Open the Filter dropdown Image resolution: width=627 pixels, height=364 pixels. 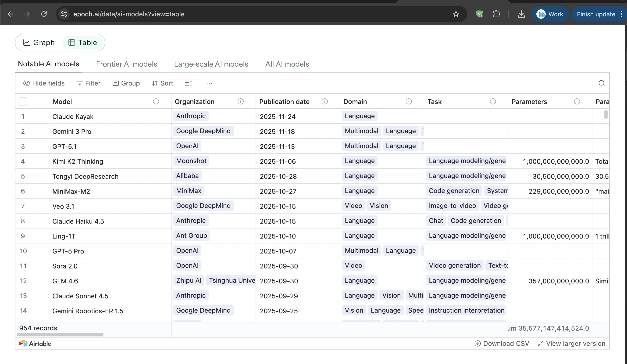[88, 83]
